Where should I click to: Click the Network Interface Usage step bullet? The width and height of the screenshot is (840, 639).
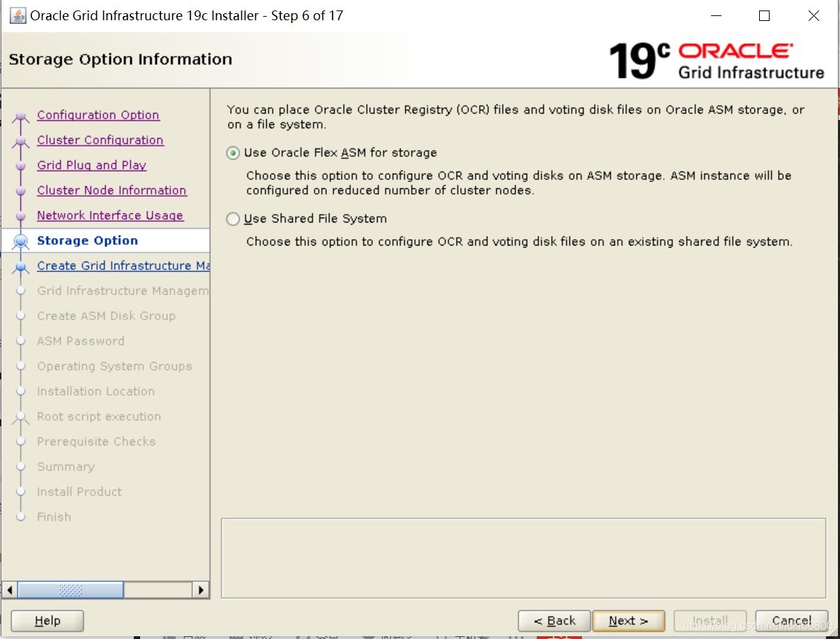point(22,216)
